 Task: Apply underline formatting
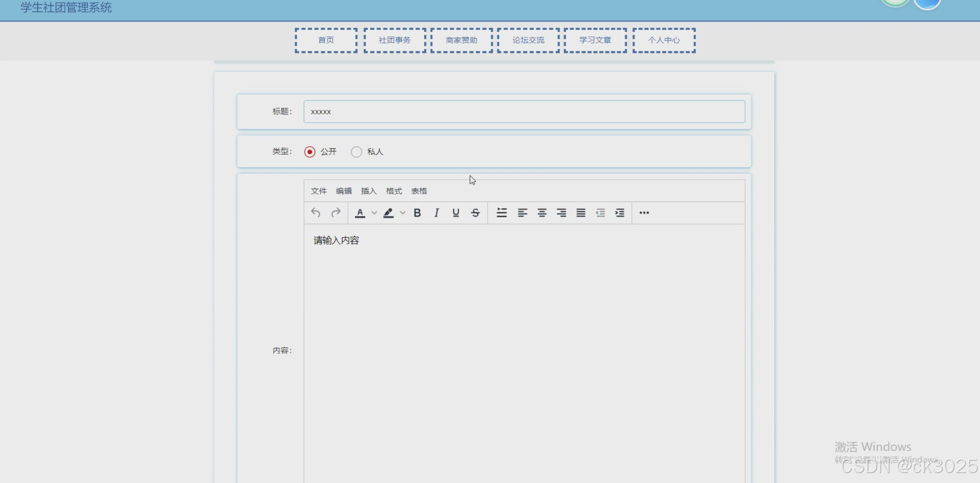tap(456, 213)
